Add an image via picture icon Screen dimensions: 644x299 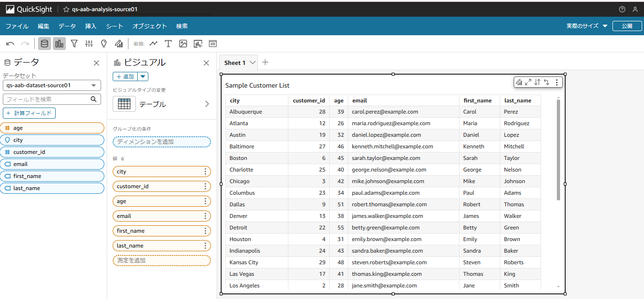[183, 44]
